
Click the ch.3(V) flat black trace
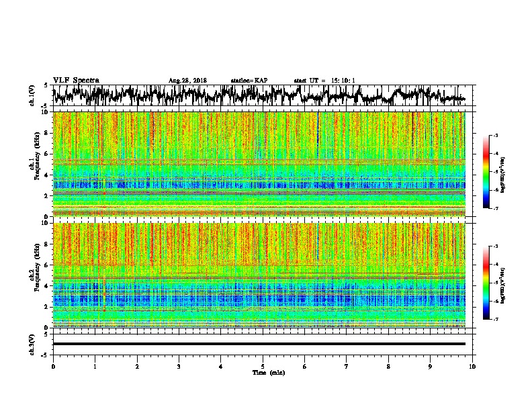(x=259, y=344)
